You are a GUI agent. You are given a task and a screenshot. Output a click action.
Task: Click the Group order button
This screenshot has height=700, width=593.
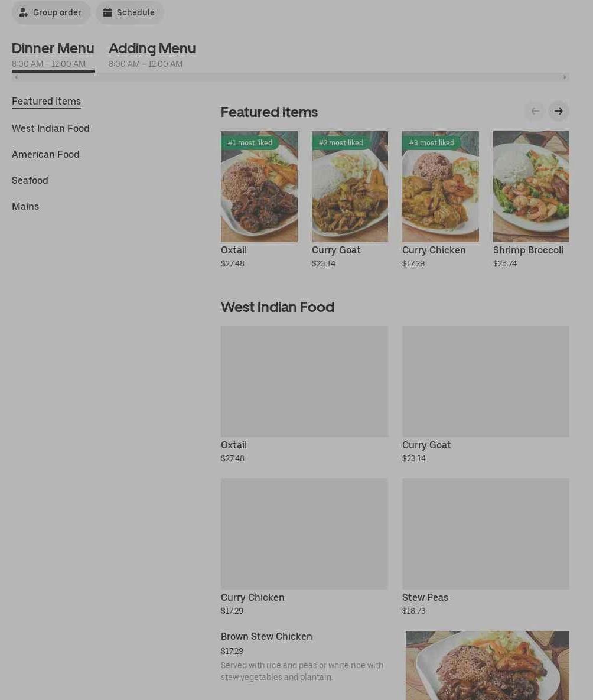51,12
